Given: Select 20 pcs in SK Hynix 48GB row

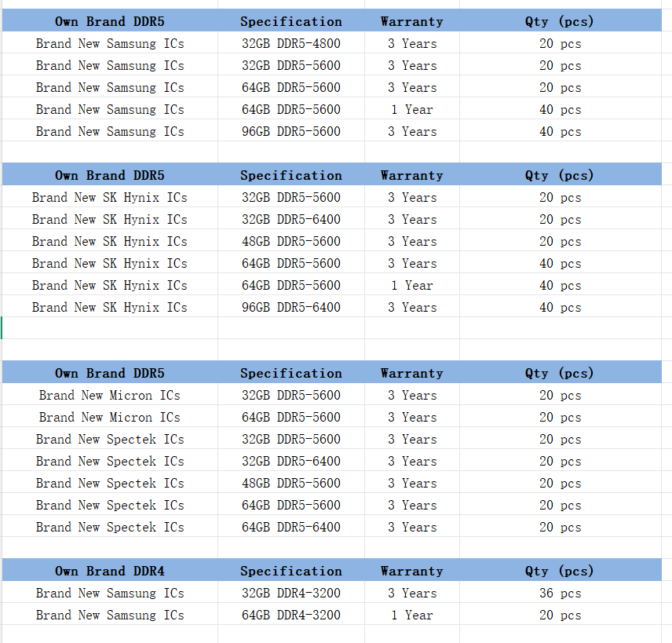Looking at the screenshot, I should (x=561, y=241).
